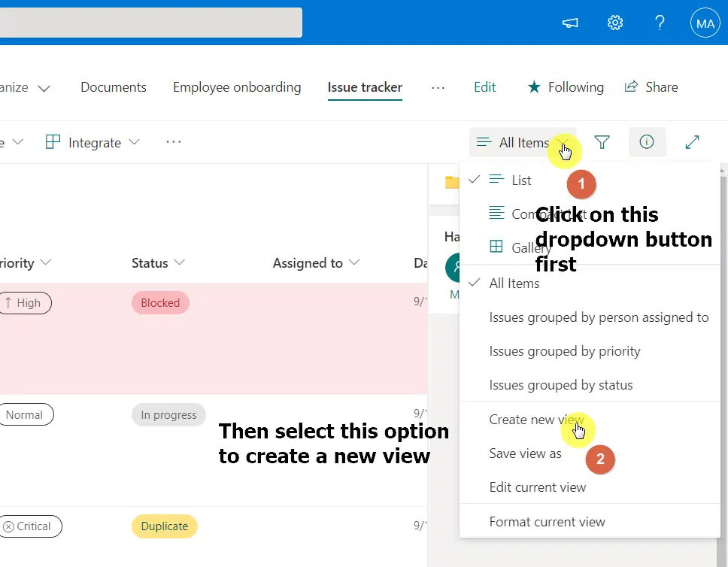This screenshot has height=567, width=728.
Task: Click the yellow folder icon
Action: [452, 183]
